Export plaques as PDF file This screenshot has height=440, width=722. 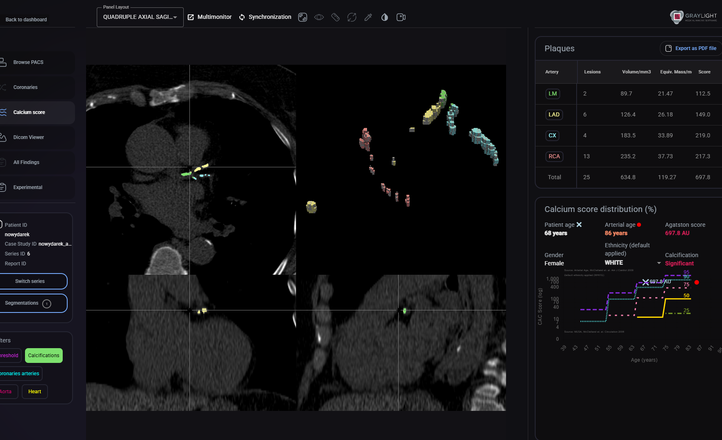[691, 48]
